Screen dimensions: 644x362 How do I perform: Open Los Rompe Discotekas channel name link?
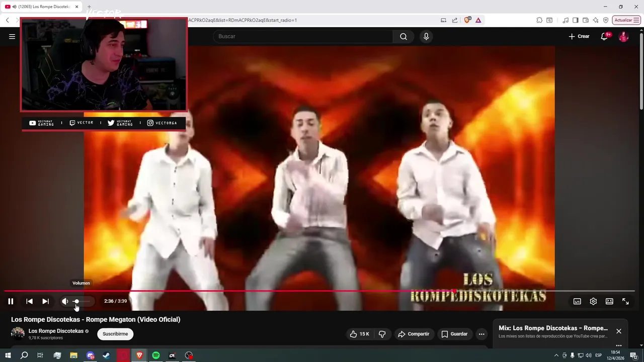point(56,331)
